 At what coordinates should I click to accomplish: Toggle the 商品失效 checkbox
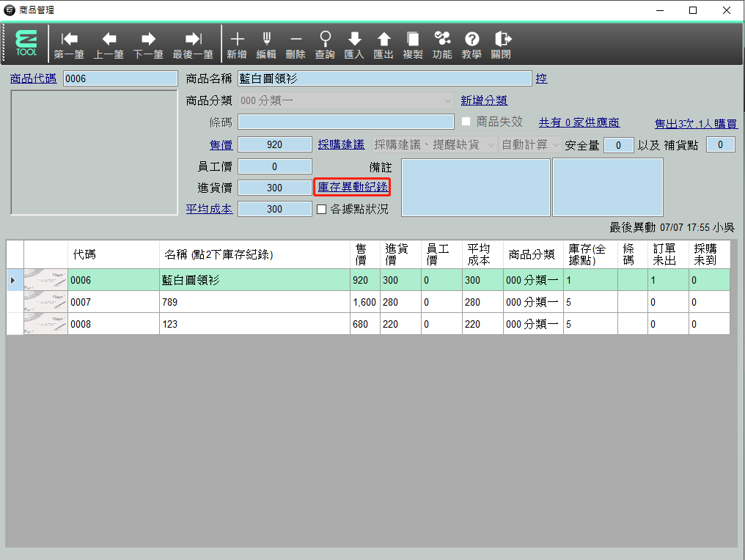tap(466, 122)
